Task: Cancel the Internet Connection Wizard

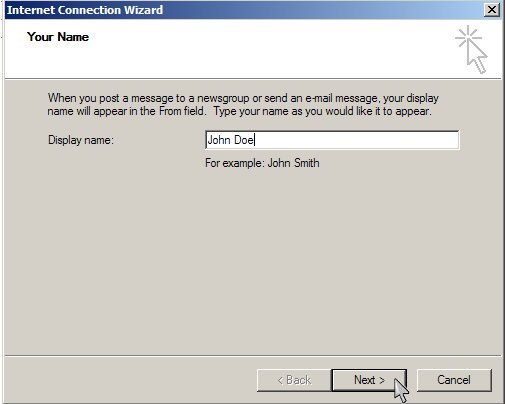Action: (x=454, y=380)
